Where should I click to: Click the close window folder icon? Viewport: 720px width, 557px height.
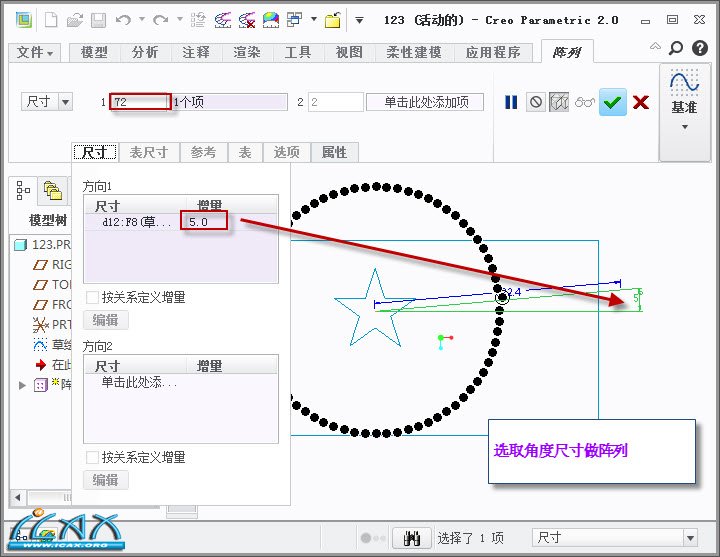coord(333,20)
